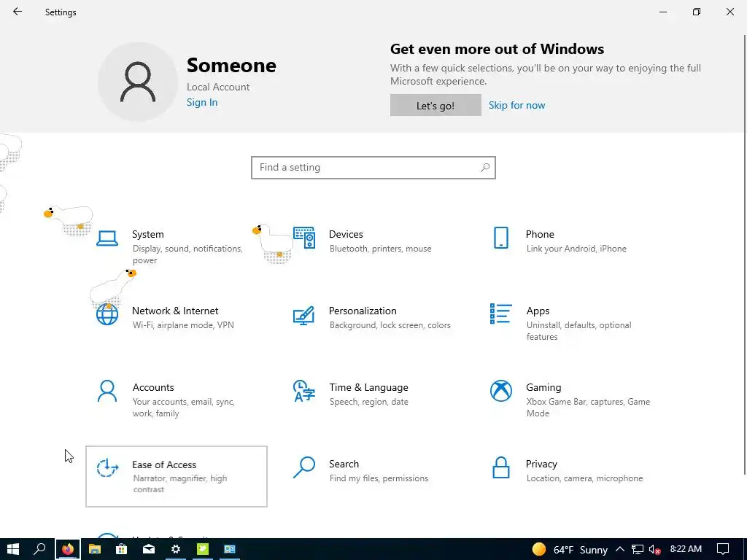The height and width of the screenshot is (560, 747).
Task: Open the Search magnifier category icon
Action: [x=304, y=467]
